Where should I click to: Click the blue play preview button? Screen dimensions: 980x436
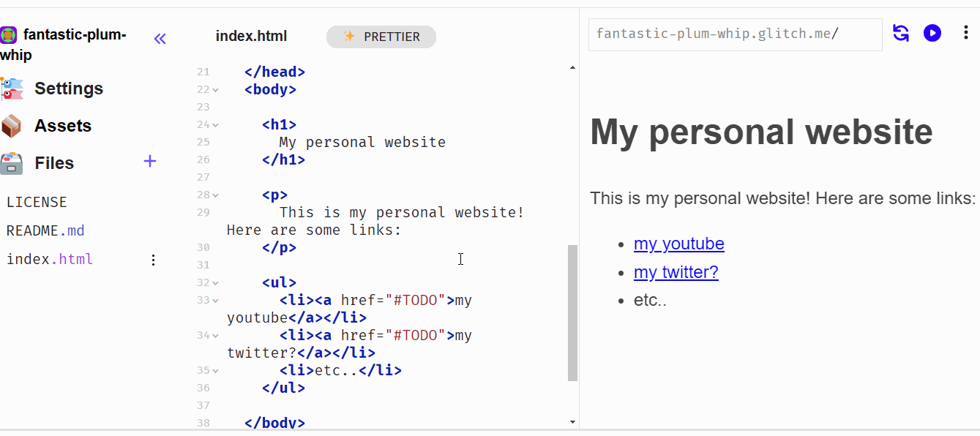point(932,33)
